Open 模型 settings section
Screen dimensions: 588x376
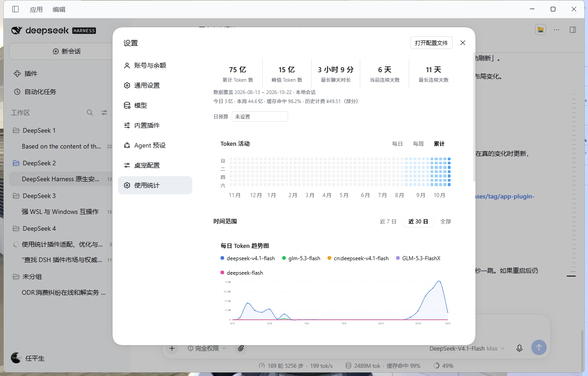(x=155, y=105)
